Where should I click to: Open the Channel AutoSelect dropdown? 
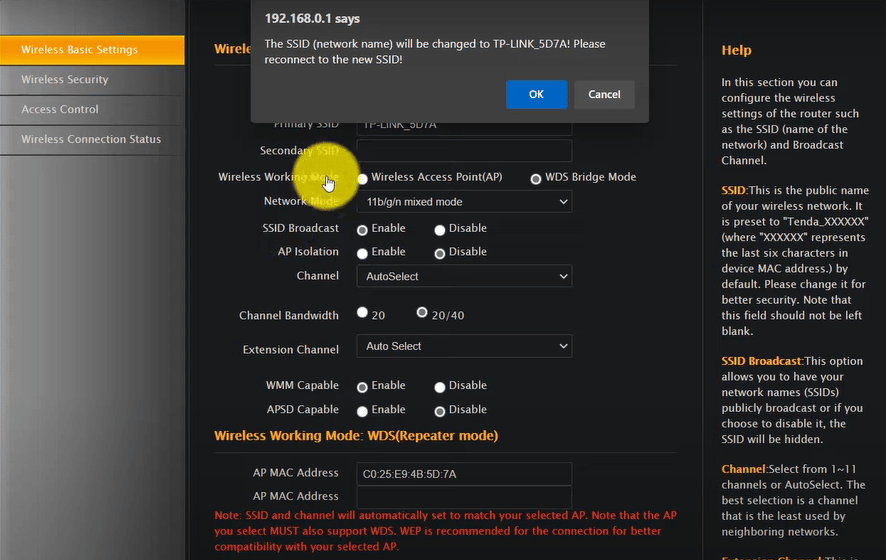[x=464, y=276]
